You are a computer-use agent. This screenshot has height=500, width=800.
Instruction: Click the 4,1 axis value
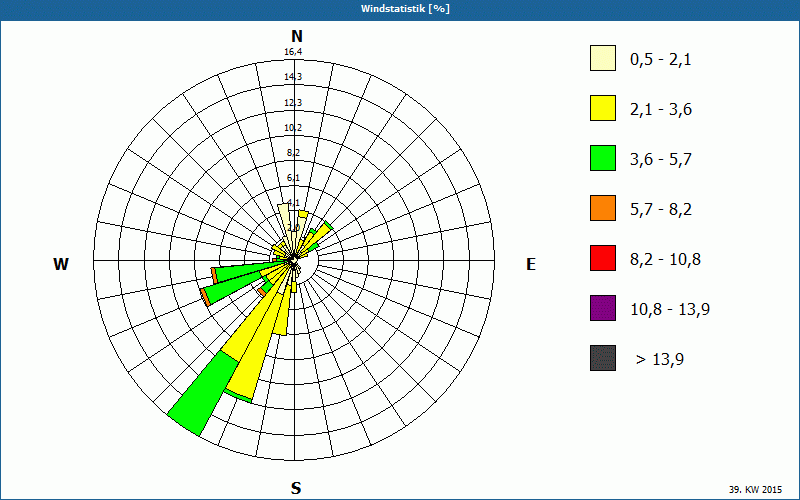(293, 203)
